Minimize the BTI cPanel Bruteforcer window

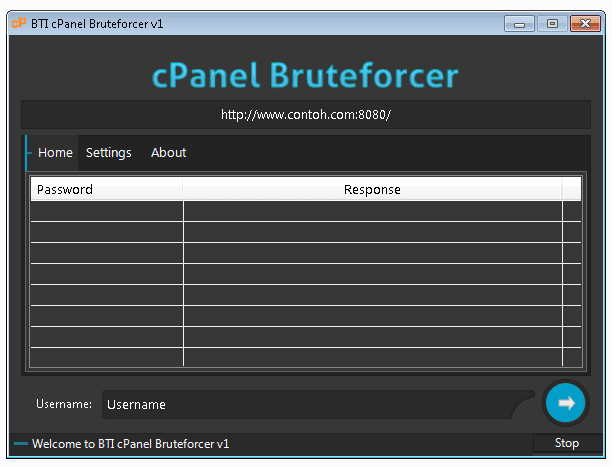(x=519, y=24)
